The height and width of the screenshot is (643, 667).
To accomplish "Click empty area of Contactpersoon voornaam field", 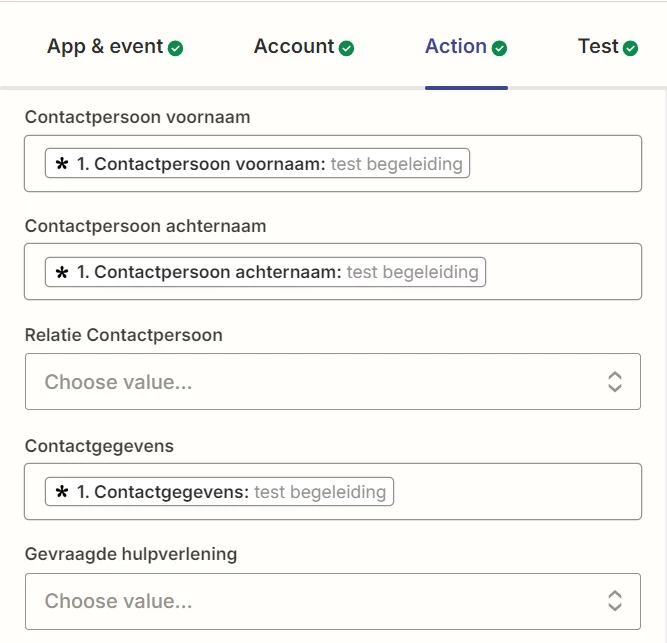I will pos(555,164).
